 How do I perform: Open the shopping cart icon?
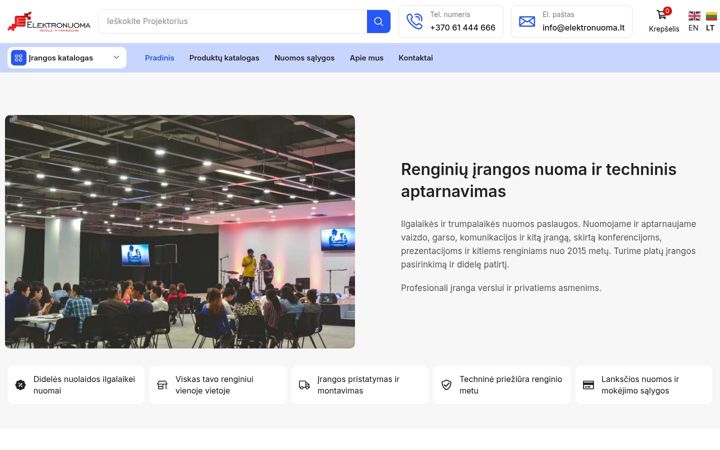[661, 15]
